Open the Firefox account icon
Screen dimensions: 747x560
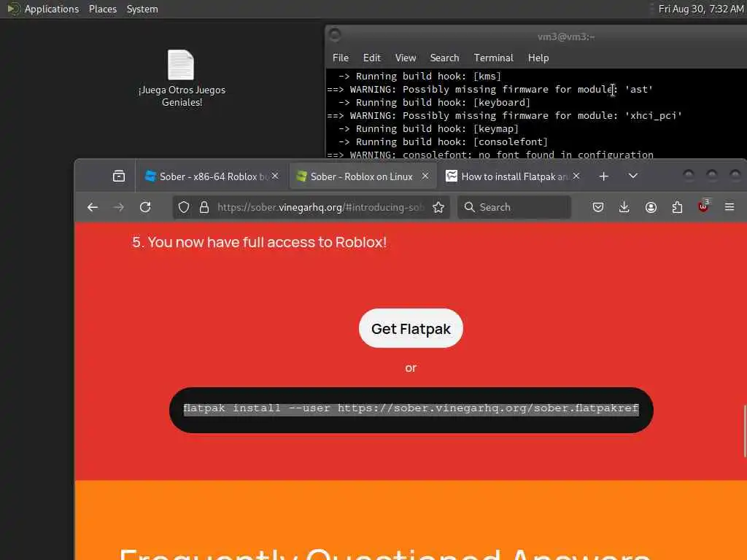[x=651, y=207]
